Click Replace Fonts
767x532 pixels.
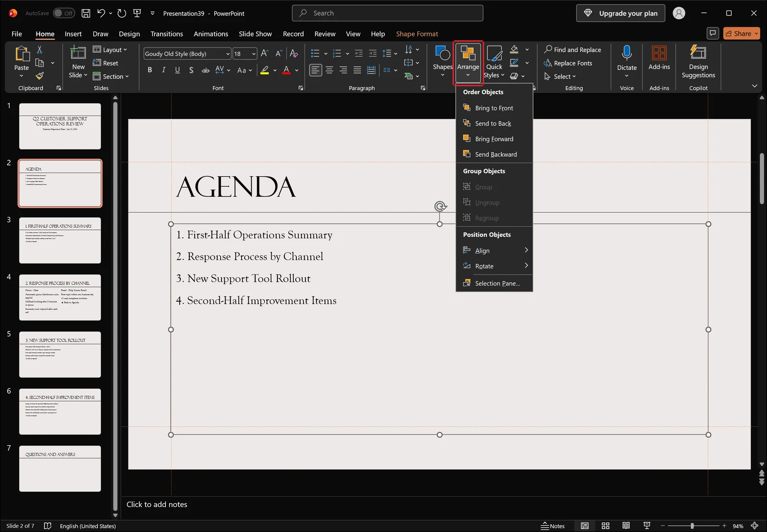(x=568, y=63)
